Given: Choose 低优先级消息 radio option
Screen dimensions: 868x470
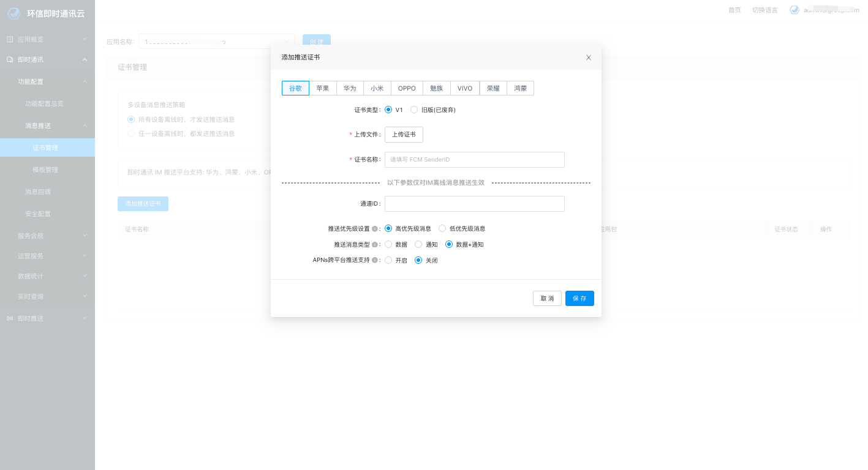Looking at the screenshot, I should (x=442, y=229).
